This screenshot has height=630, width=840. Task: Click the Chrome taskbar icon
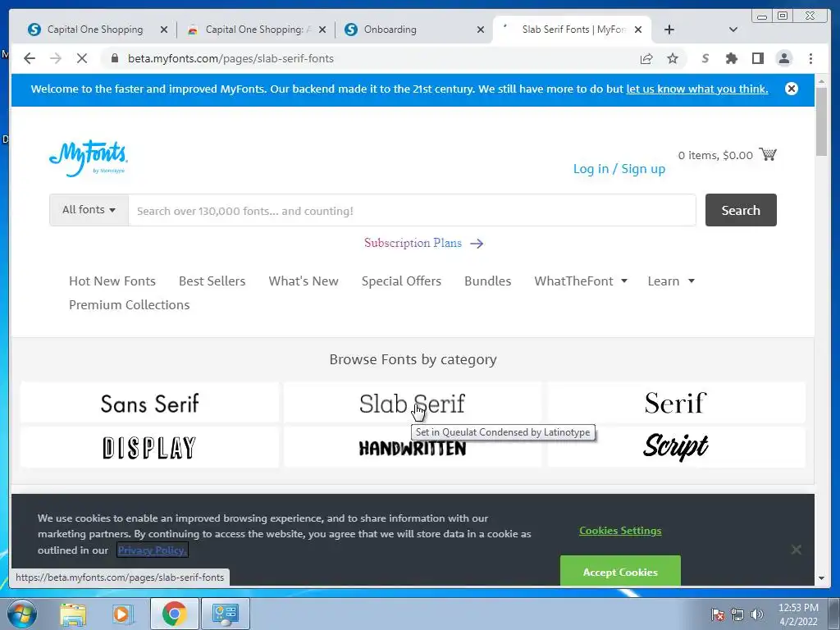click(x=175, y=614)
